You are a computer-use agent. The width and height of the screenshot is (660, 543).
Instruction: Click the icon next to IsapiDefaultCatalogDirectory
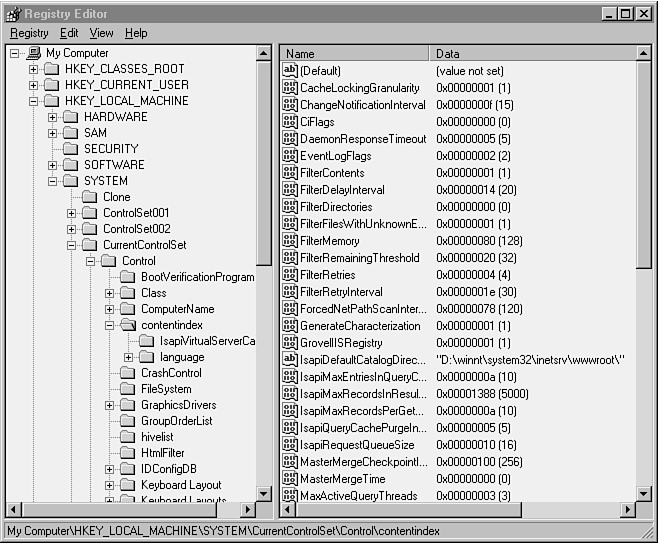pos(290,360)
